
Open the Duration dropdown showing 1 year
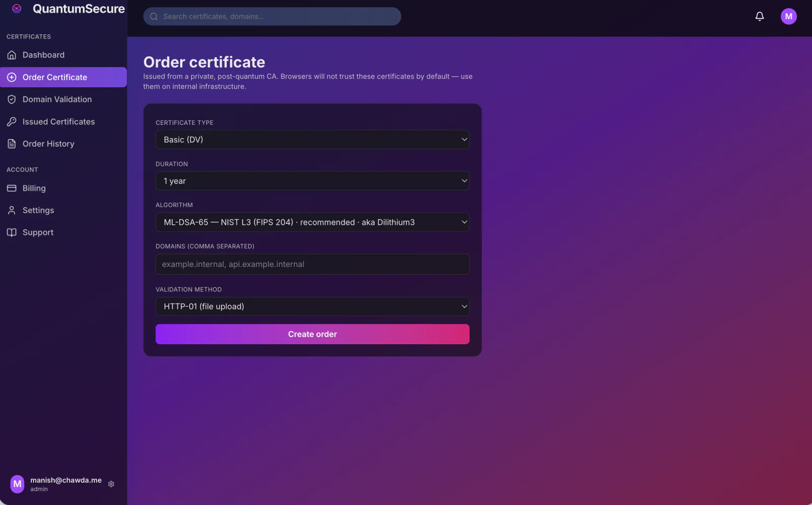[x=312, y=181]
